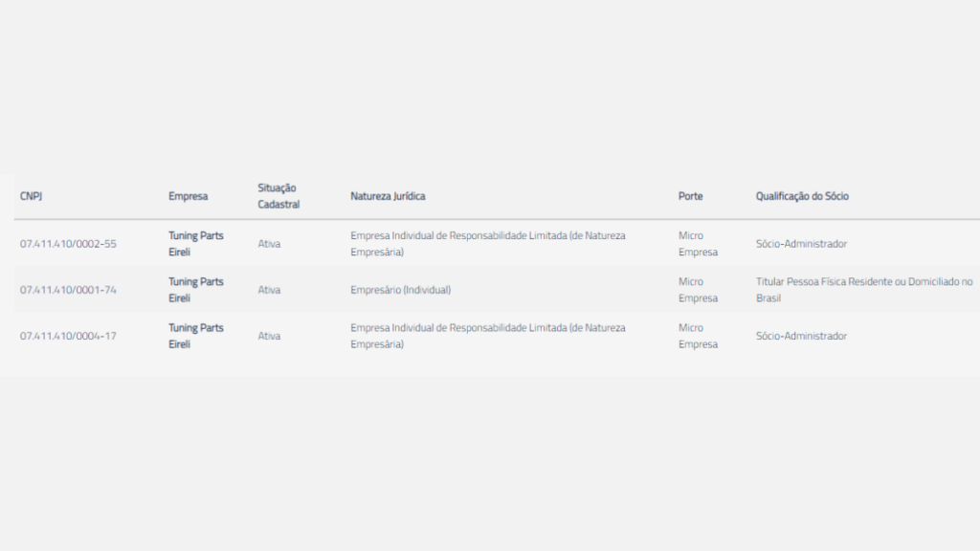Click Micro Empresa in the 0001-74 row
The image size is (980, 551).
[698, 290]
